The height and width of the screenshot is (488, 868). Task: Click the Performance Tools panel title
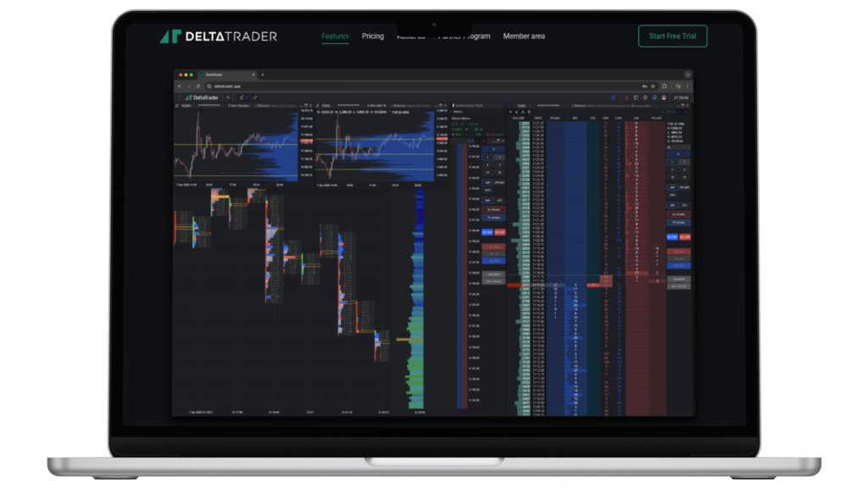pos(468,106)
